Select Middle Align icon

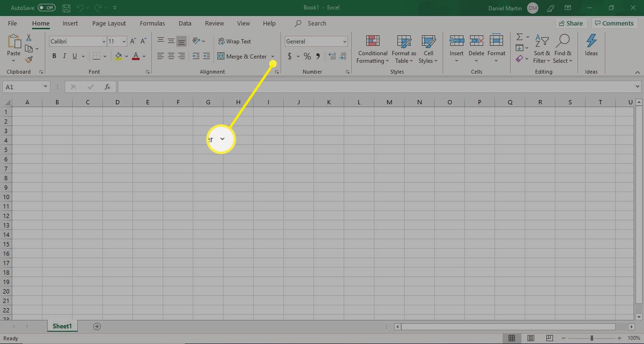(171, 41)
